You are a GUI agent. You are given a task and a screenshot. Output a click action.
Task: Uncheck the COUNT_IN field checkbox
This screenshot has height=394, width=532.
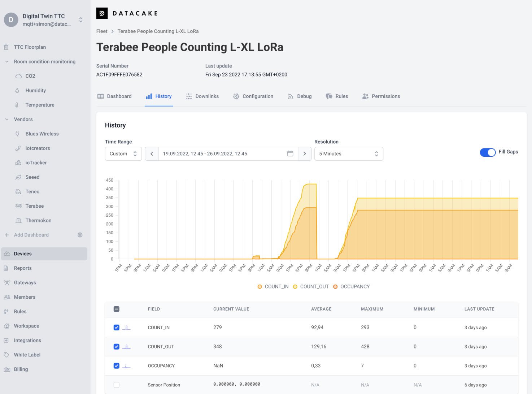116,328
